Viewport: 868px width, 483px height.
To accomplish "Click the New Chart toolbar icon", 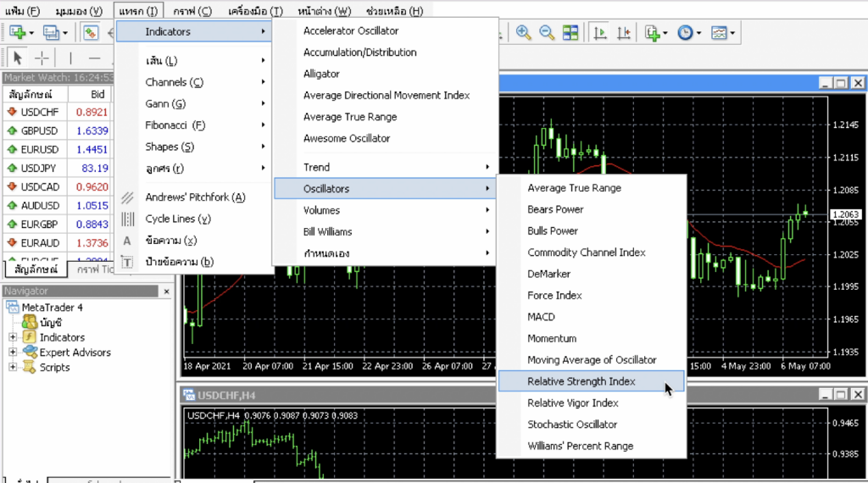I will (x=17, y=33).
